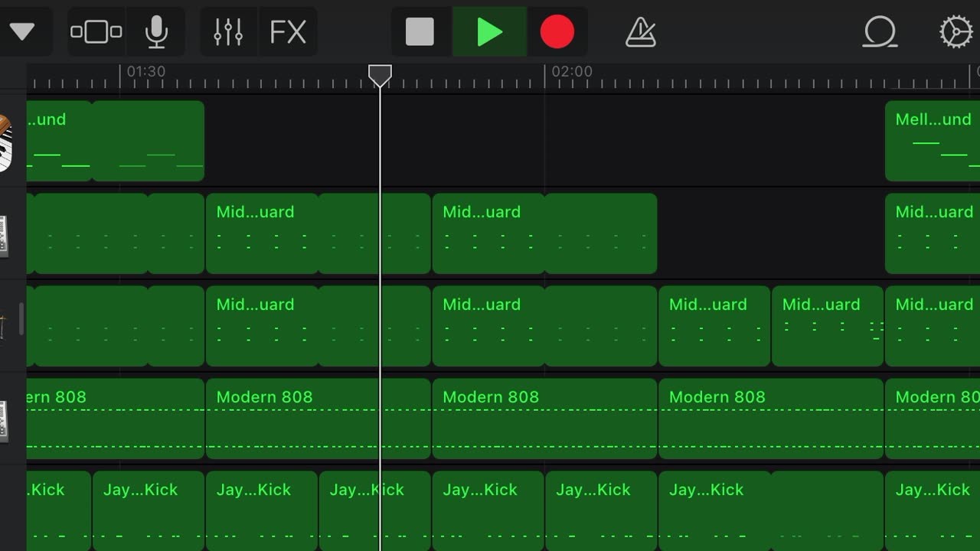Open the FX effects panel
The image size is (980, 551).
click(x=288, y=32)
